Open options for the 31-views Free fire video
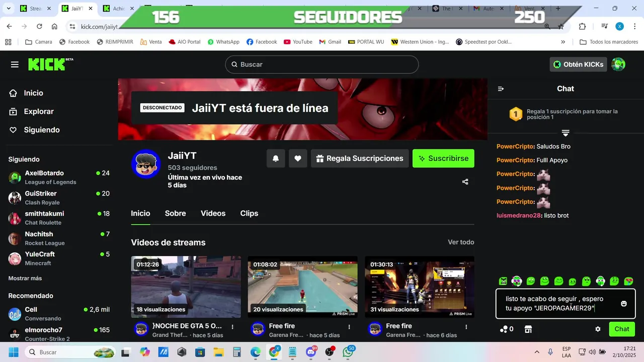This screenshot has width=644, height=362. click(466, 327)
